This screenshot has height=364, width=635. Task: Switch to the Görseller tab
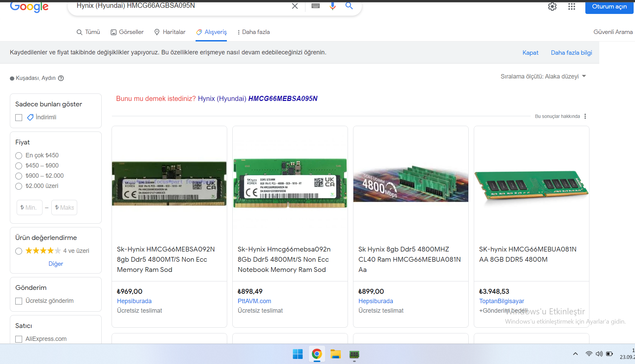coord(127,32)
